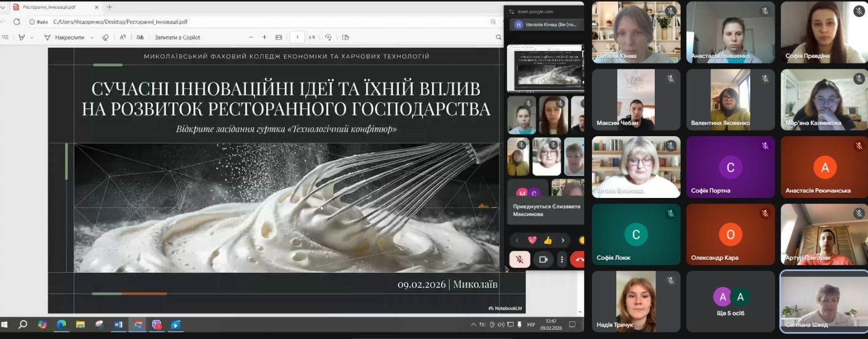Click the page number input field
This screenshot has width=868, height=339.
pos(297,37)
